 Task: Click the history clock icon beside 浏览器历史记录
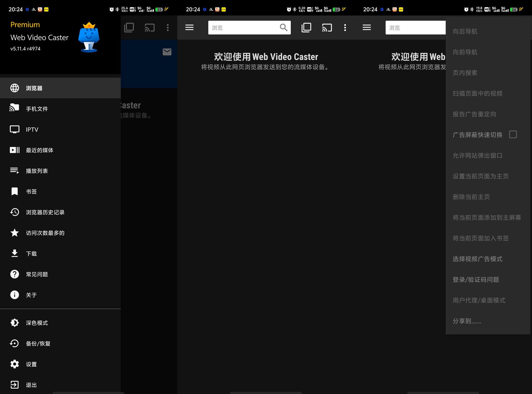coord(15,212)
